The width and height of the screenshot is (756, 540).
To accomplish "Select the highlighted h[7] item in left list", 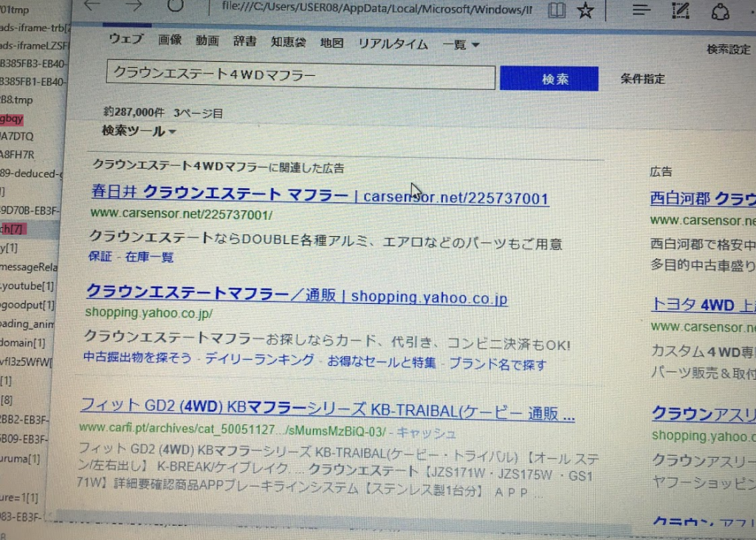I will click(13, 229).
